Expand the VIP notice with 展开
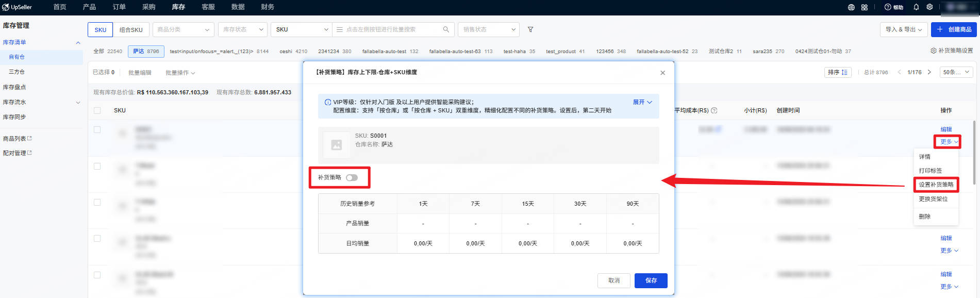Screen dimensions: 980x298 tap(642, 102)
